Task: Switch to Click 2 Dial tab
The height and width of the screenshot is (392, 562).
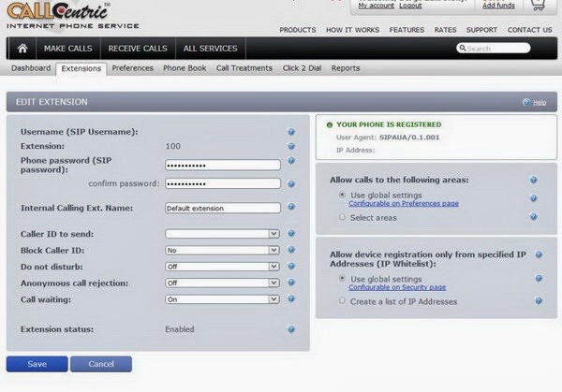Action: click(302, 68)
